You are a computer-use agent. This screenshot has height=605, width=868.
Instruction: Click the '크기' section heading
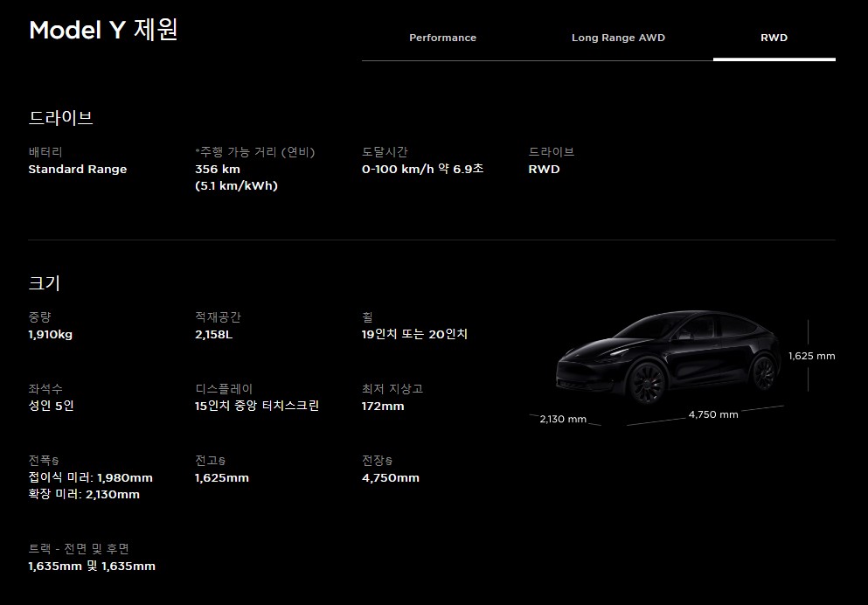pos(45,283)
